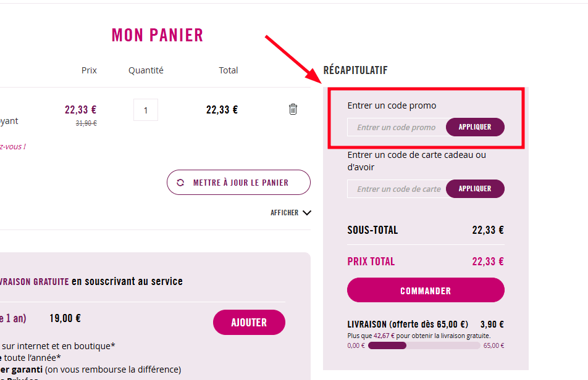This screenshot has width=588, height=380.
Task: Click the LIVRAISON offerte dès 65,00 € text
Action: click(408, 324)
